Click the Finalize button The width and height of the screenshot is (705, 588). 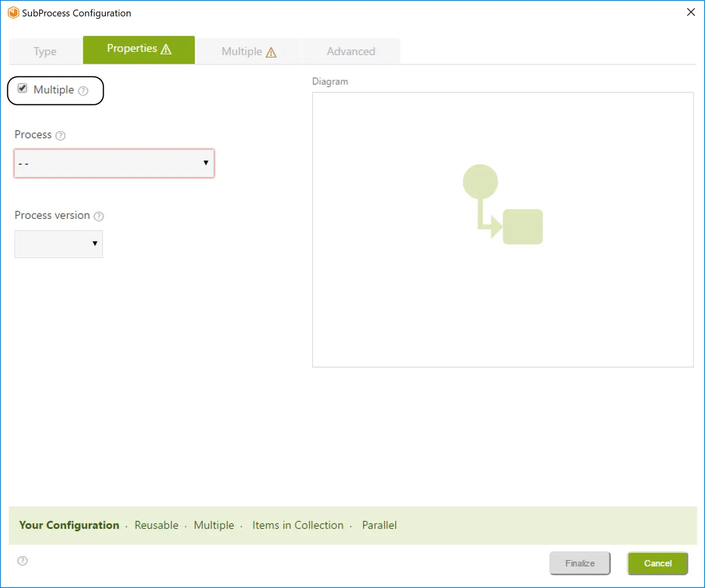coord(580,563)
